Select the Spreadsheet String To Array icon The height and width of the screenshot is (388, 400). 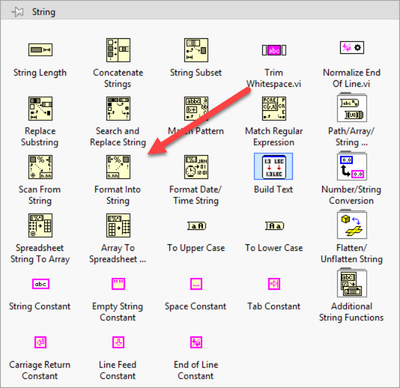[40, 225]
